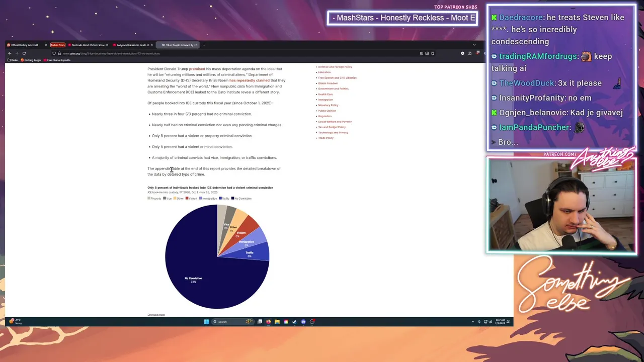Open Technology and Privacy topic link
Viewport: 644px width, 362px height.
tap(333, 133)
